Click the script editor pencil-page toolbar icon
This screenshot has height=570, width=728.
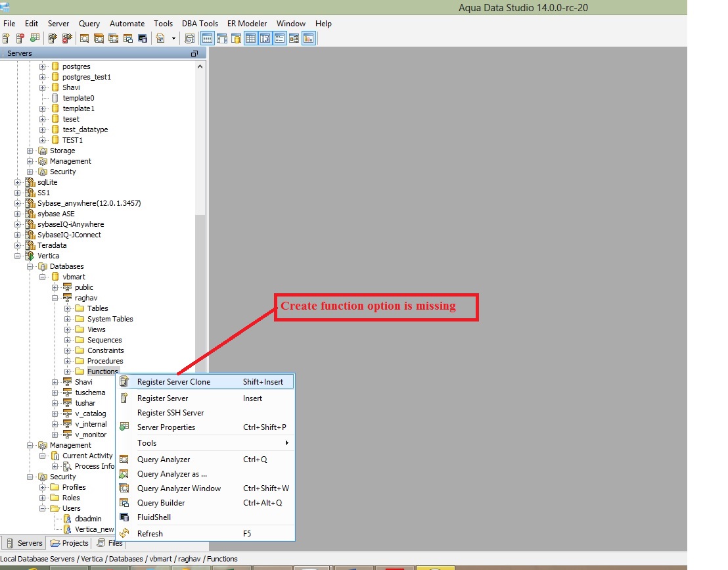point(160,39)
